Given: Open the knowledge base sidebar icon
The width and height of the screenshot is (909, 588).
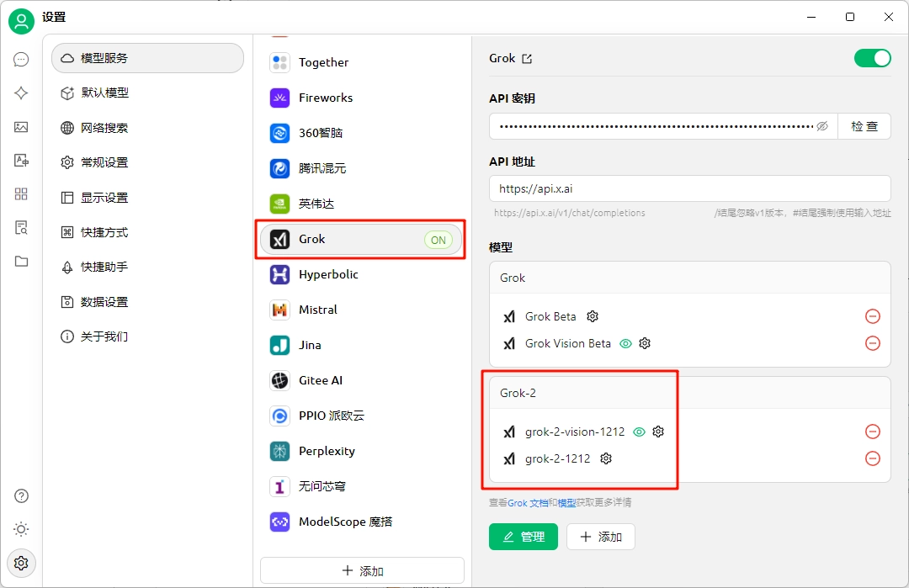Looking at the screenshot, I should pos(21,228).
